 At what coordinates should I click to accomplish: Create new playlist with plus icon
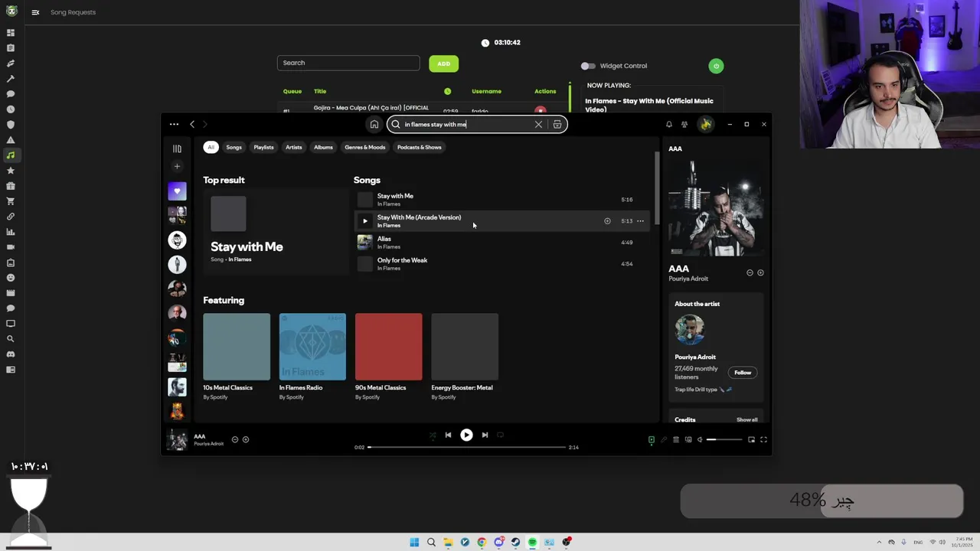pos(177,166)
